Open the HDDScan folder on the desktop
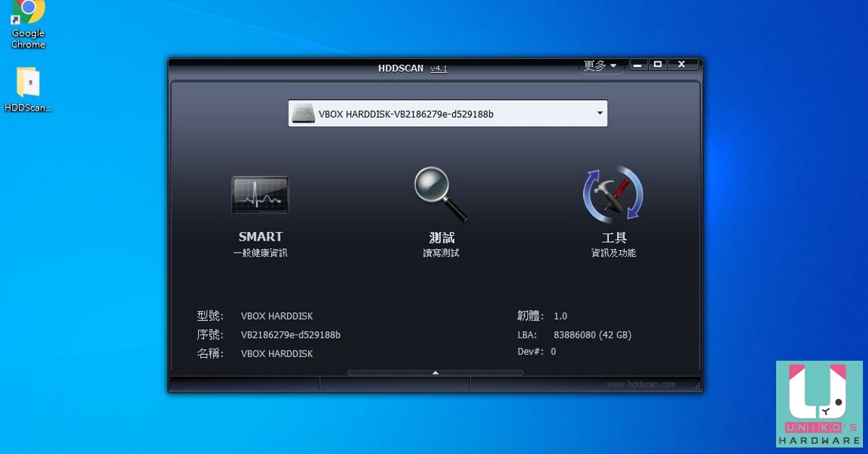The image size is (868, 454). point(28,90)
